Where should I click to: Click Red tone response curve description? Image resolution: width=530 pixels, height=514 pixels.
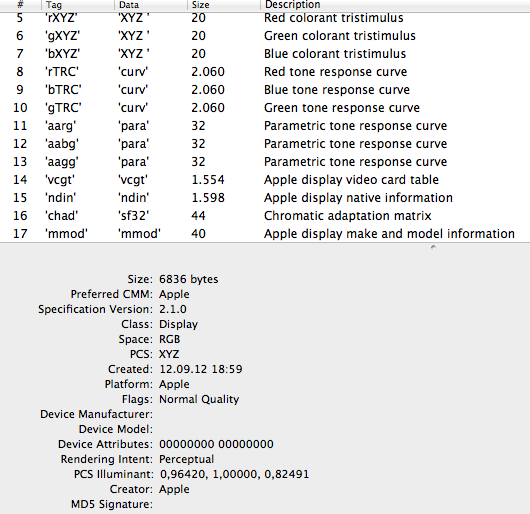[x=336, y=72]
